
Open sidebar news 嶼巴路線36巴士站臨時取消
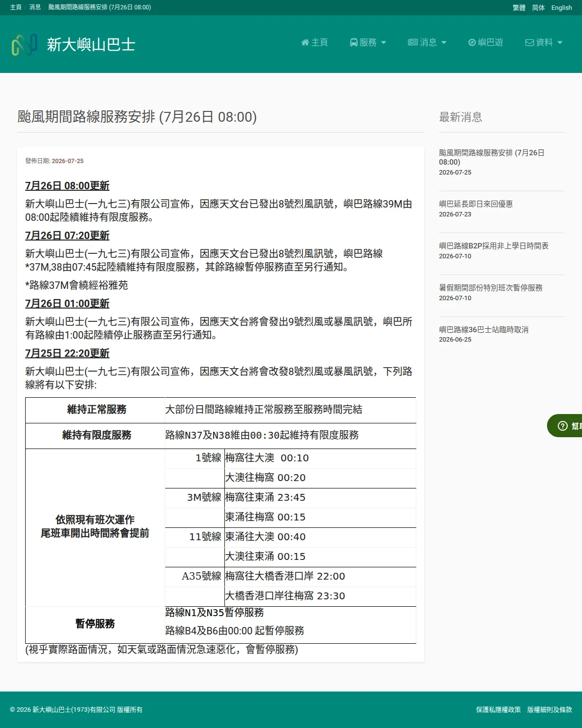(484, 330)
